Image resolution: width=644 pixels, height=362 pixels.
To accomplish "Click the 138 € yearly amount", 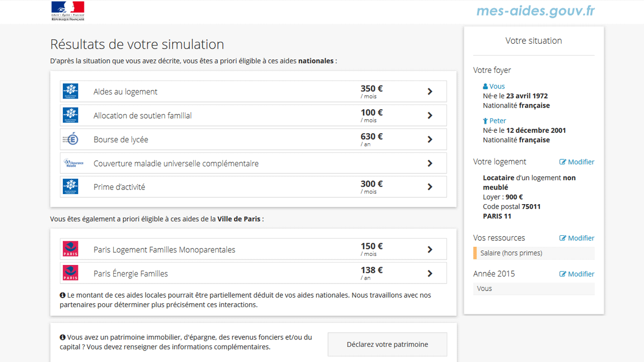I will click(x=372, y=270).
